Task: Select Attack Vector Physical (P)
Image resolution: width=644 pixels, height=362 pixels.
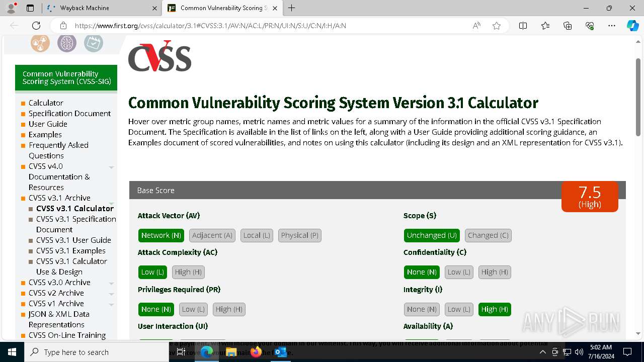Action: tap(300, 235)
